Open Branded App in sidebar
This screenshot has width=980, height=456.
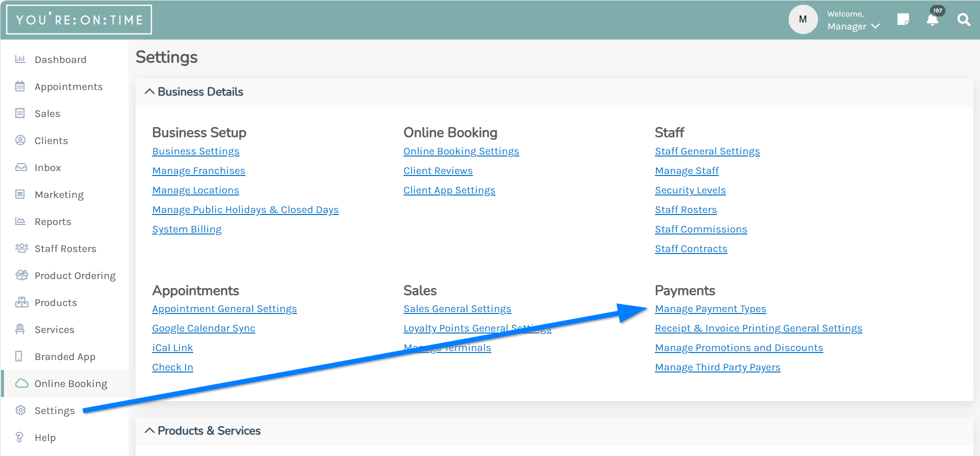pos(65,356)
